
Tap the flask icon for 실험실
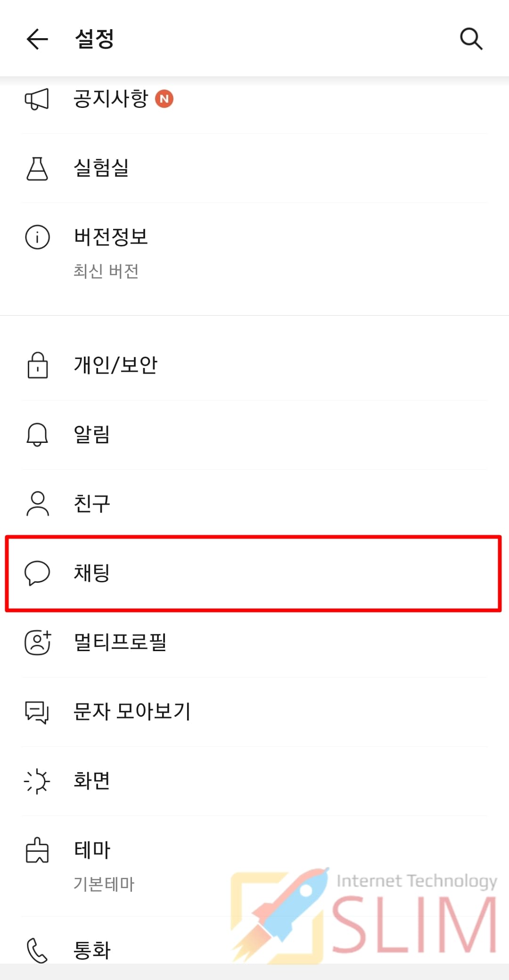pyautogui.click(x=37, y=169)
